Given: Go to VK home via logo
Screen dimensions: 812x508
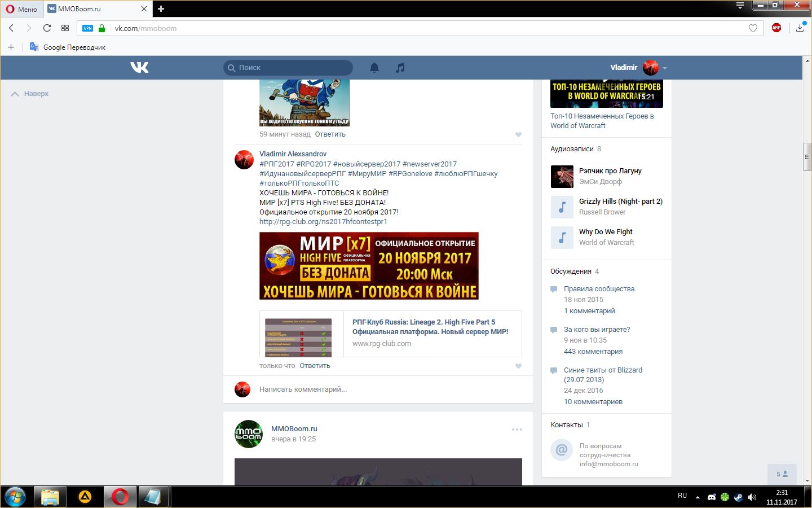Looking at the screenshot, I should pyautogui.click(x=139, y=67).
